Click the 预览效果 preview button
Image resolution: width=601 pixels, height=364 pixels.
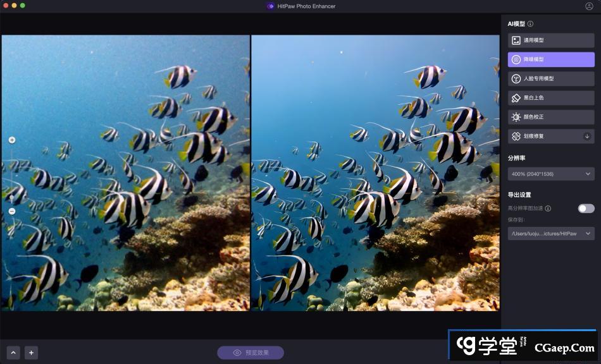coord(250,353)
